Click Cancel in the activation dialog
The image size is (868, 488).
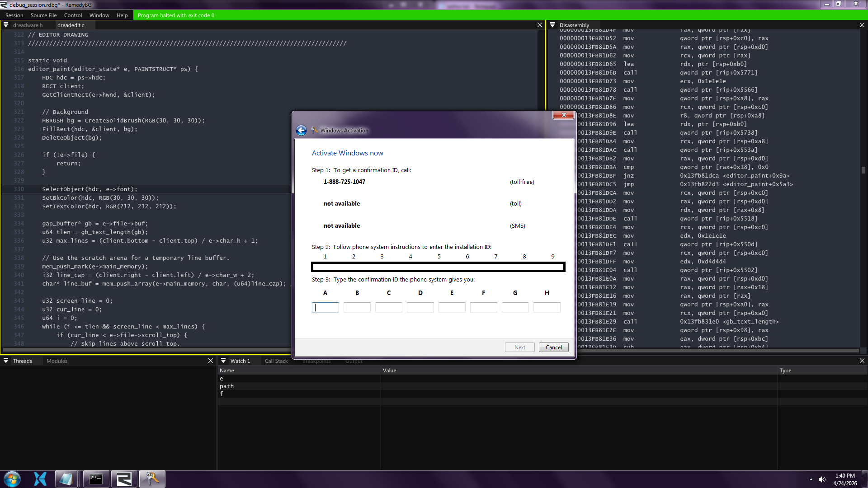pos(553,347)
